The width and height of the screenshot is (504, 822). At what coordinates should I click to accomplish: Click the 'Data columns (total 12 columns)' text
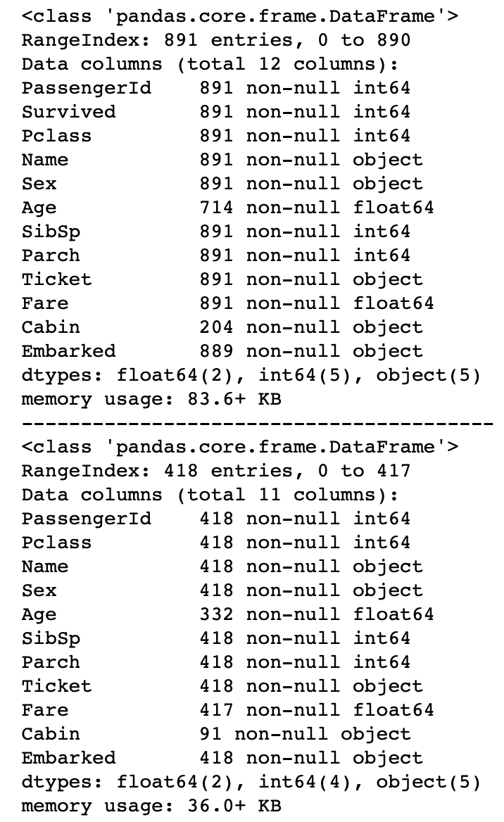(x=210, y=64)
